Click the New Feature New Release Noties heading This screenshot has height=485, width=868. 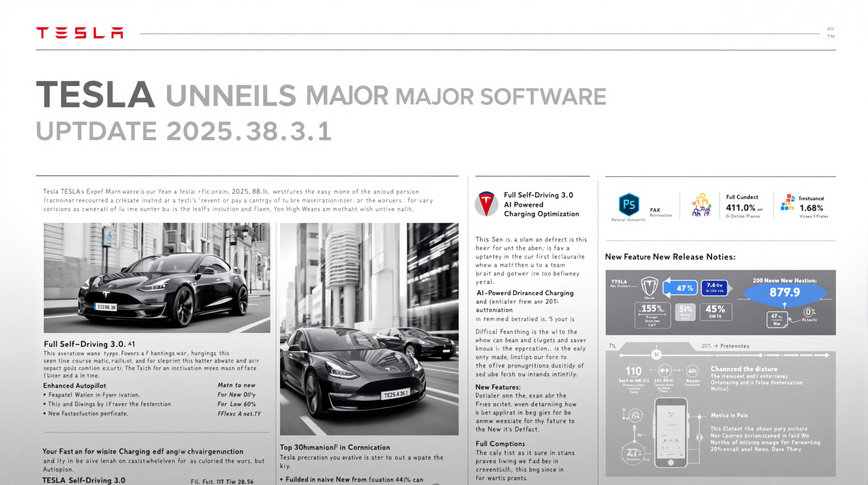point(670,257)
